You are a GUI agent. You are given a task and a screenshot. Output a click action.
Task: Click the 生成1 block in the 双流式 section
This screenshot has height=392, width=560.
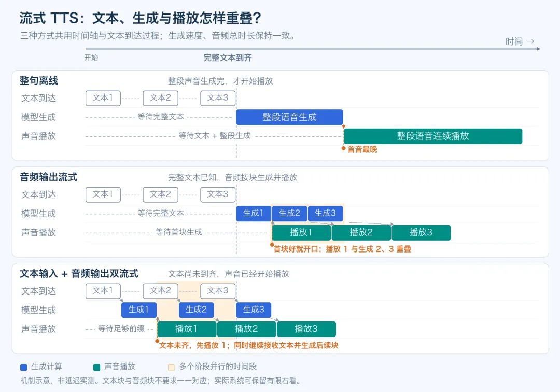139,310
